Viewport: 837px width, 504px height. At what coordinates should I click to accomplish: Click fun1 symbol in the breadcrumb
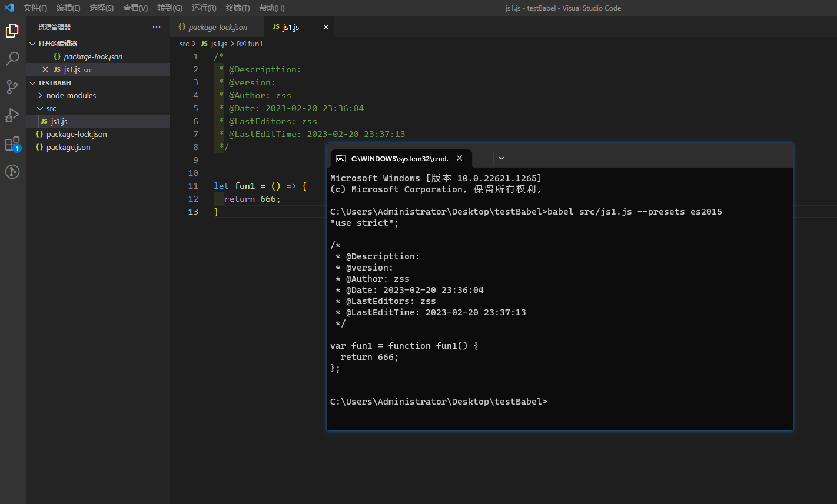coord(250,44)
